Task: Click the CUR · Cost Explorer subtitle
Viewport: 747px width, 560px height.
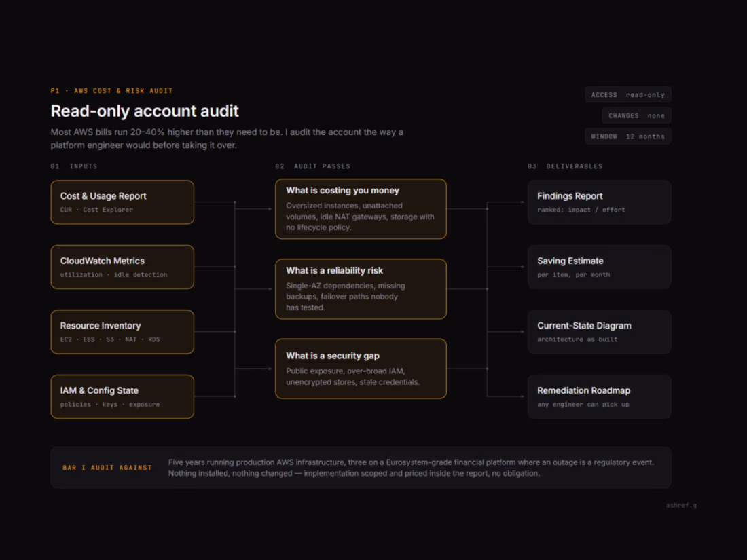Action: coord(96,210)
